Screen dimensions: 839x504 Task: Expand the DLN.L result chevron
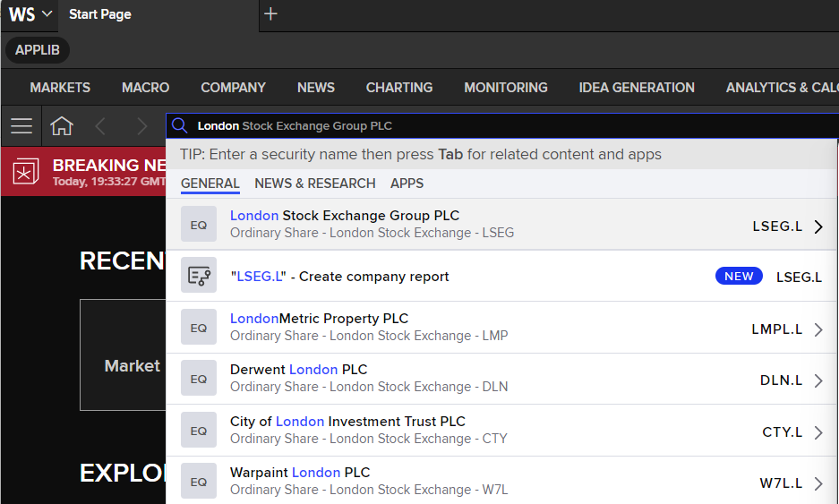[x=818, y=380]
